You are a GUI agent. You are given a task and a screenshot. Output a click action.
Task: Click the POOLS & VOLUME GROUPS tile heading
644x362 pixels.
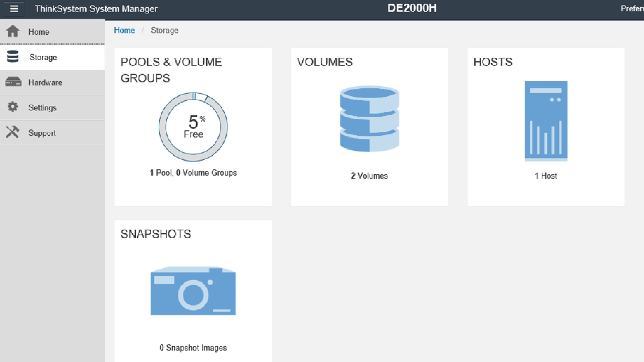(x=171, y=70)
